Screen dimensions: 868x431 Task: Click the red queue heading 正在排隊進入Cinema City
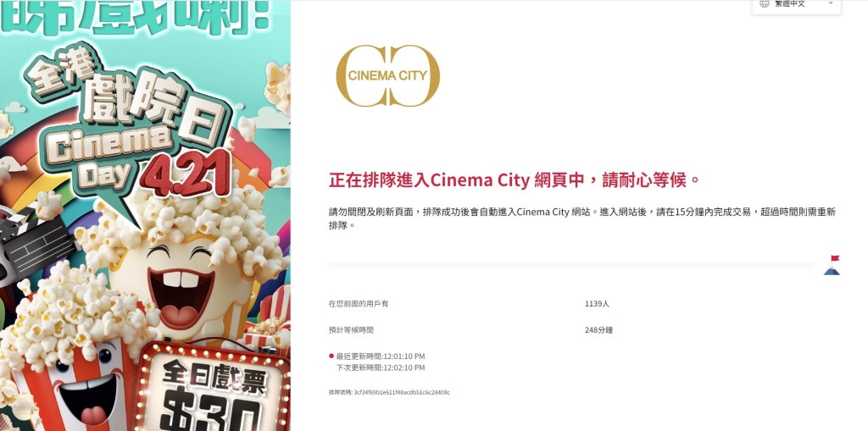click(515, 180)
